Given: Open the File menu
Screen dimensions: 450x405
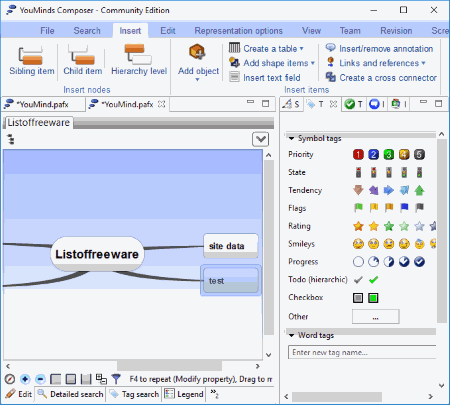Looking at the screenshot, I should (x=47, y=31).
